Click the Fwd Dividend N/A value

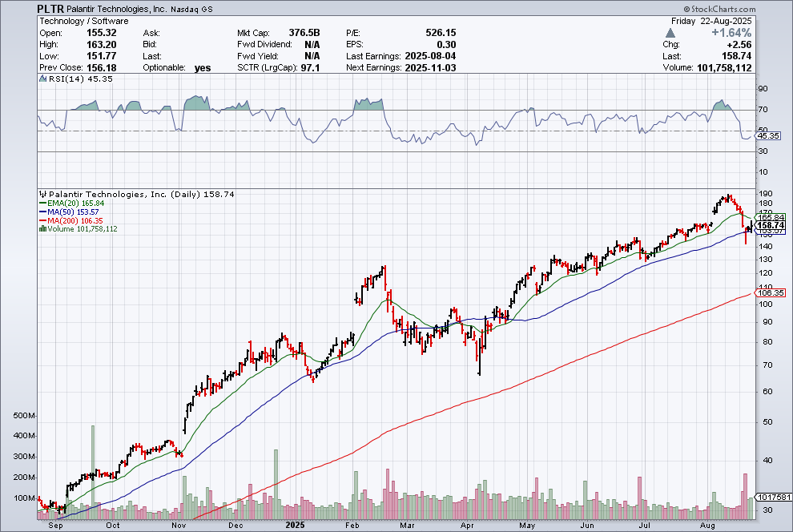(312, 45)
